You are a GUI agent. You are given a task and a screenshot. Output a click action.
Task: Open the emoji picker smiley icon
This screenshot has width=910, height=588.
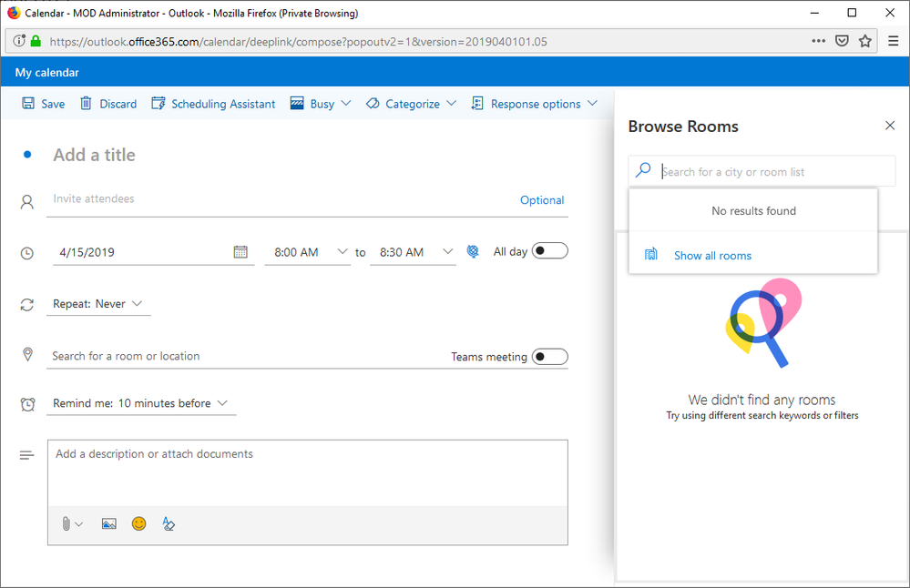pos(138,523)
